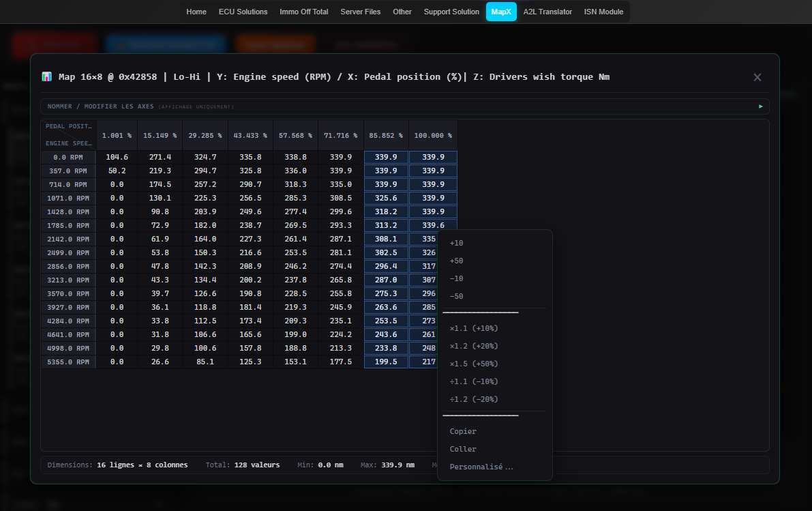Go to Immo Off Total tab
The height and width of the screenshot is (511, 812).
coord(304,12)
